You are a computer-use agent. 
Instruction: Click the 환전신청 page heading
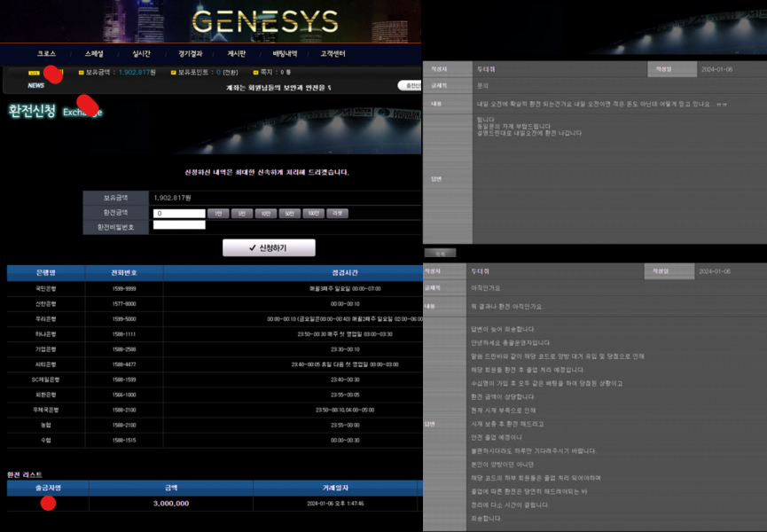(x=32, y=112)
